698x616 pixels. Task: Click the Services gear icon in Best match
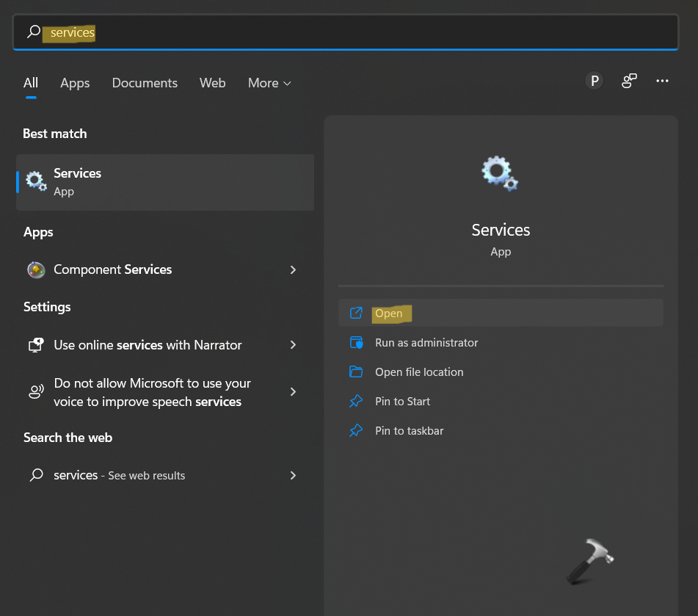[36, 181]
